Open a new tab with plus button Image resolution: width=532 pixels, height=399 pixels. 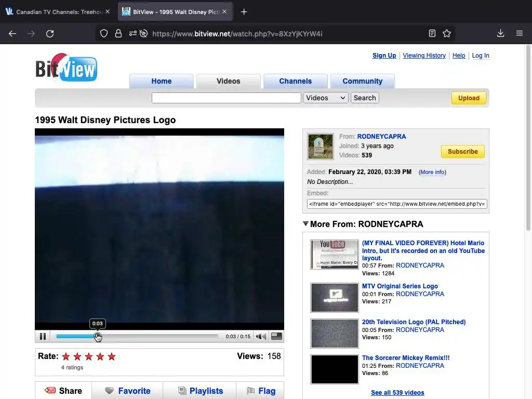(x=244, y=12)
